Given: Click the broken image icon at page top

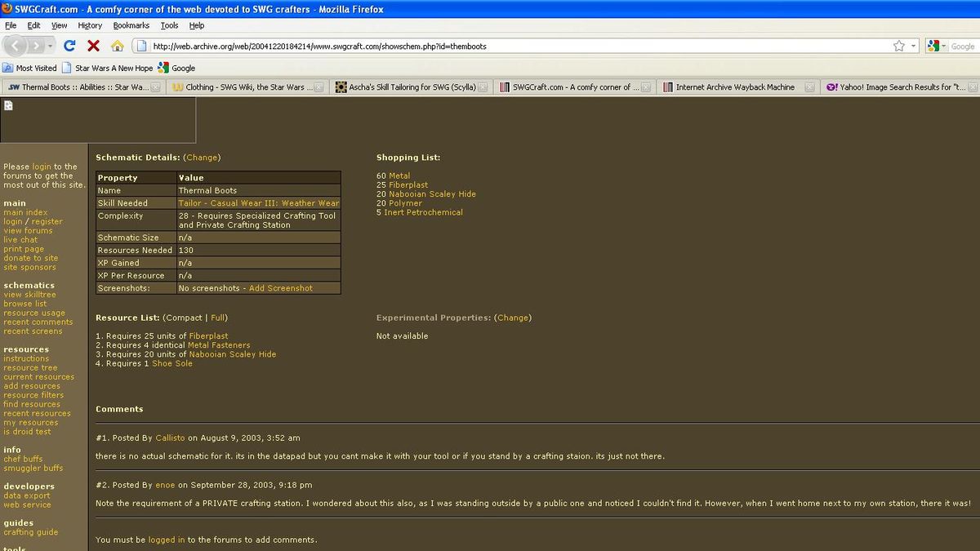Looking at the screenshot, I should pos(8,105).
